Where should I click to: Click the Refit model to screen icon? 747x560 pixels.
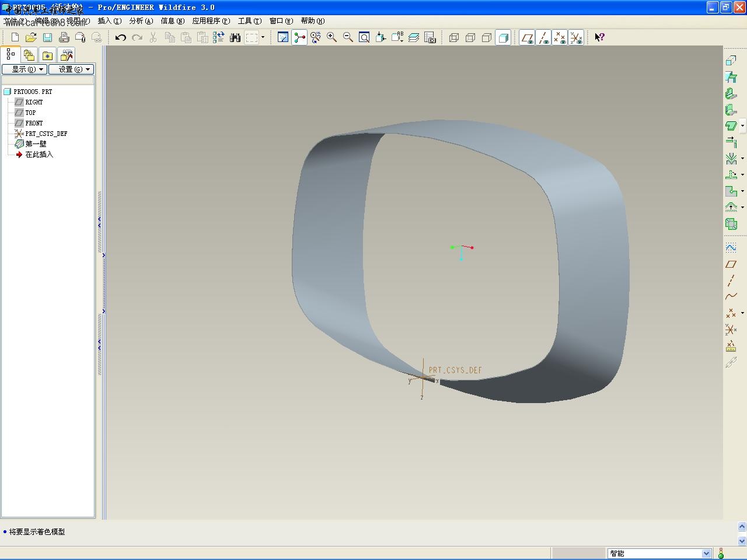(364, 37)
